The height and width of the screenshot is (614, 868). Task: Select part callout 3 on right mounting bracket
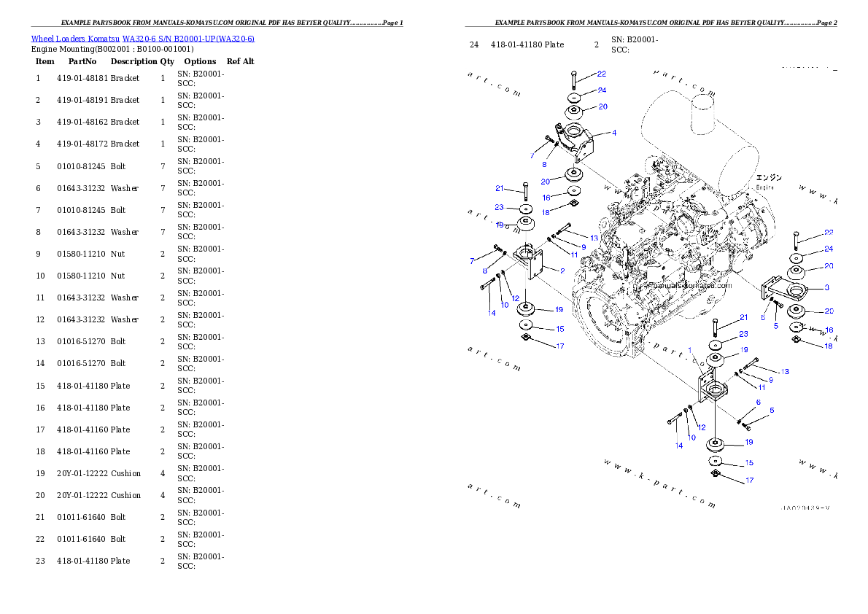pos(826,289)
